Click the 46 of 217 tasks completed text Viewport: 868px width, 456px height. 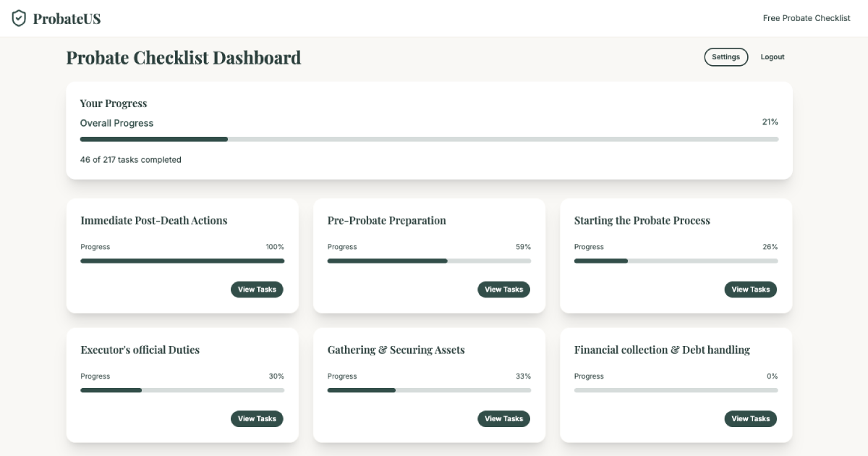click(130, 160)
